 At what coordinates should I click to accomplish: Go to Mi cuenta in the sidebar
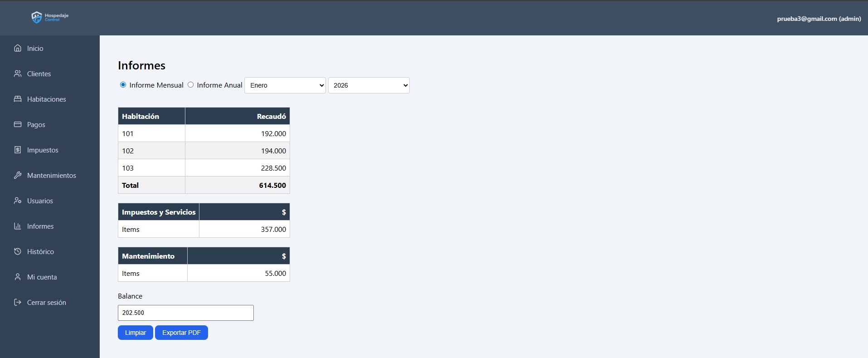[42, 277]
